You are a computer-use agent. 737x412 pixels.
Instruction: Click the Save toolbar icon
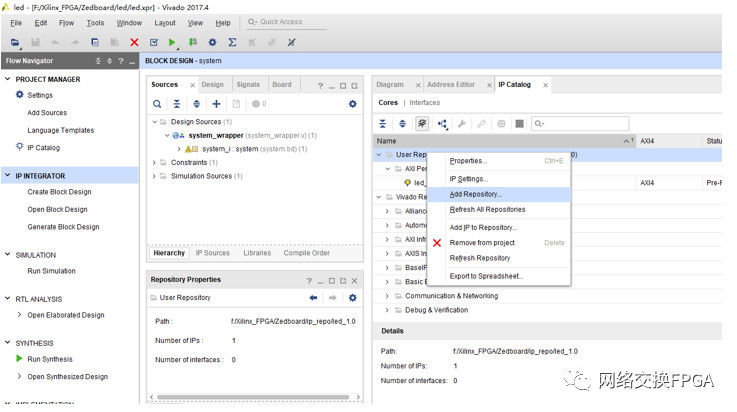click(x=35, y=42)
